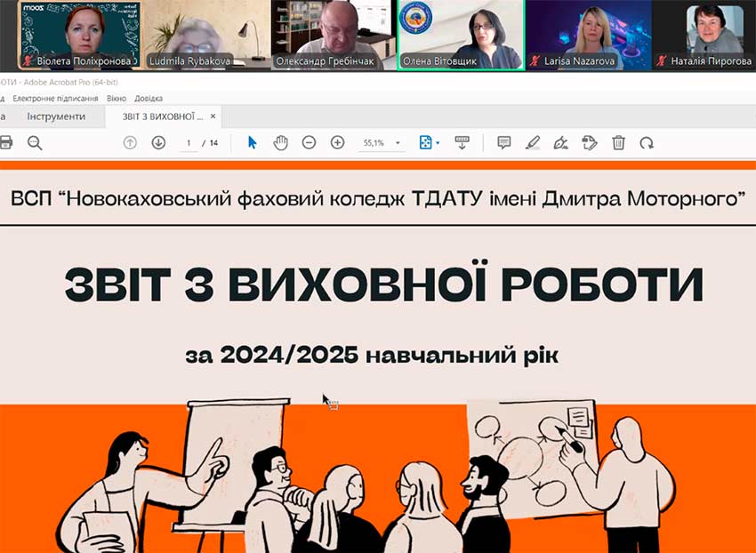Click the rotate page icon

click(x=647, y=142)
